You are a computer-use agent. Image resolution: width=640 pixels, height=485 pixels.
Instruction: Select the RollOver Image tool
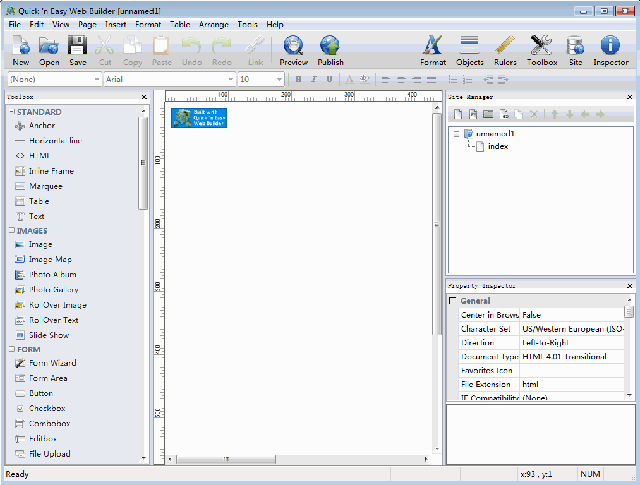[x=51, y=305]
